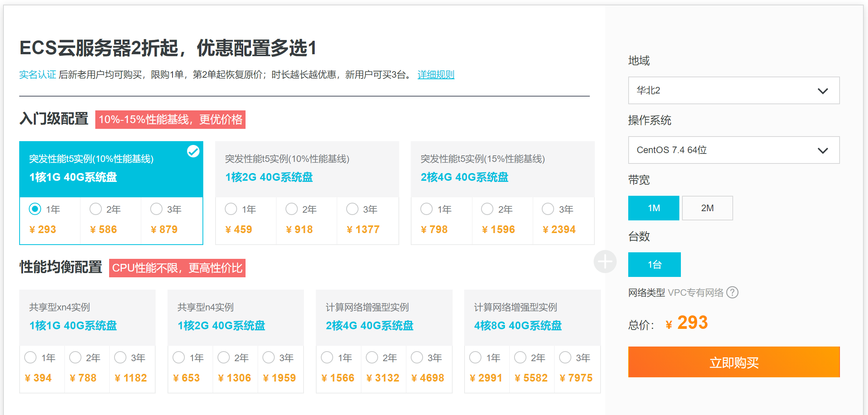
Task: Select 3年 for 共享型xn4 priced ¥1182
Action: click(120, 357)
